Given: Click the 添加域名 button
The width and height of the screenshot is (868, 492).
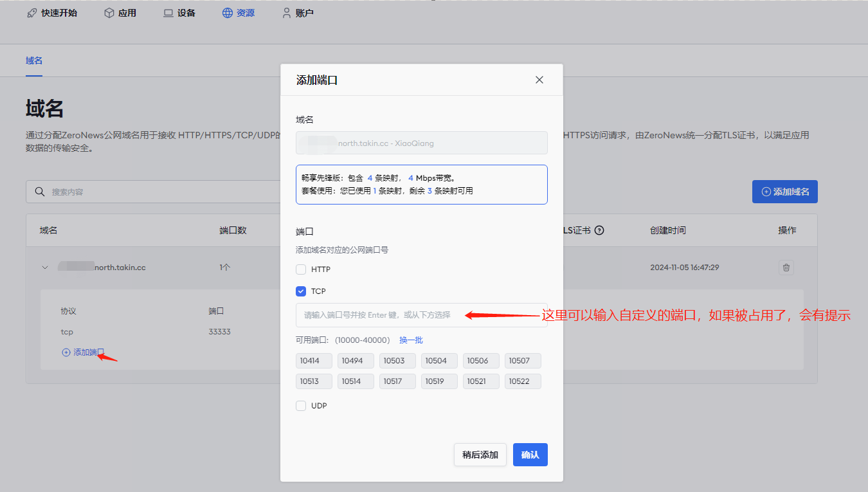Looking at the screenshot, I should tap(785, 192).
